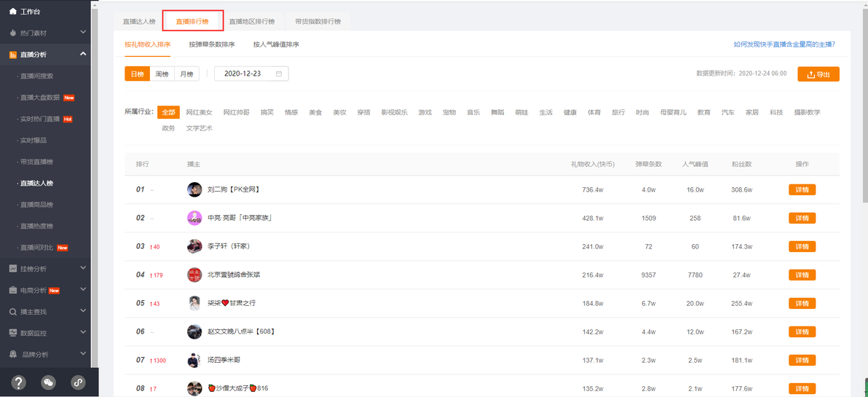The height and width of the screenshot is (397, 868).
Task: Open the WeChat icon in sidebar footer
Action: pyautogui.click(x=48, y=382)
